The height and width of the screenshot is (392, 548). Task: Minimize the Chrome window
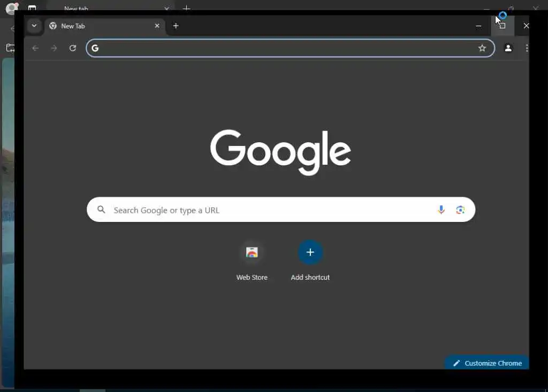pos(478,26)
